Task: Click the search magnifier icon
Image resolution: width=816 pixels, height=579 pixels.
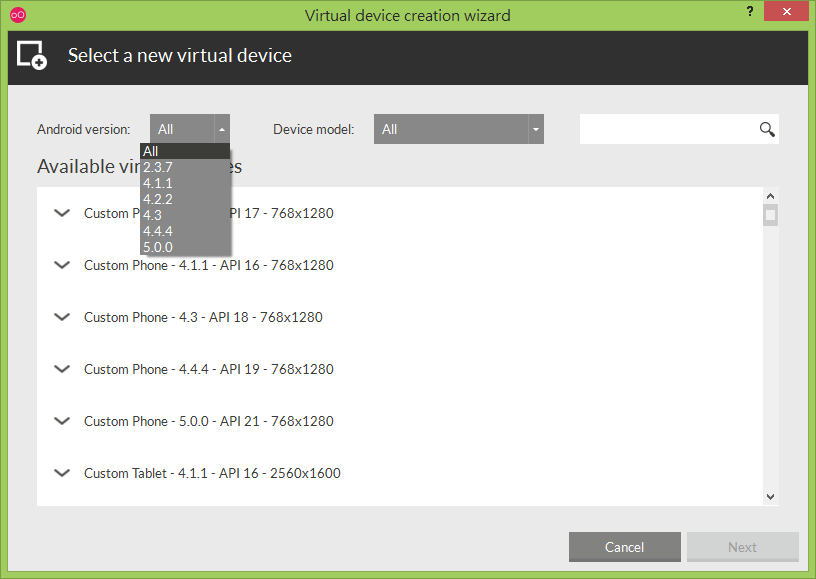Action: tap(767, 129)
